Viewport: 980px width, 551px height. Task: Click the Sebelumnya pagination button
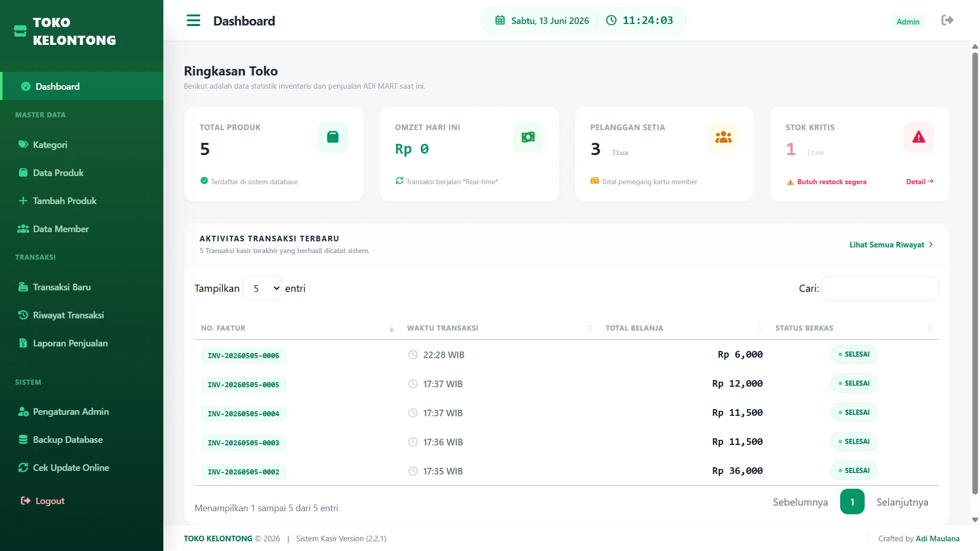(x=800, y=502)
